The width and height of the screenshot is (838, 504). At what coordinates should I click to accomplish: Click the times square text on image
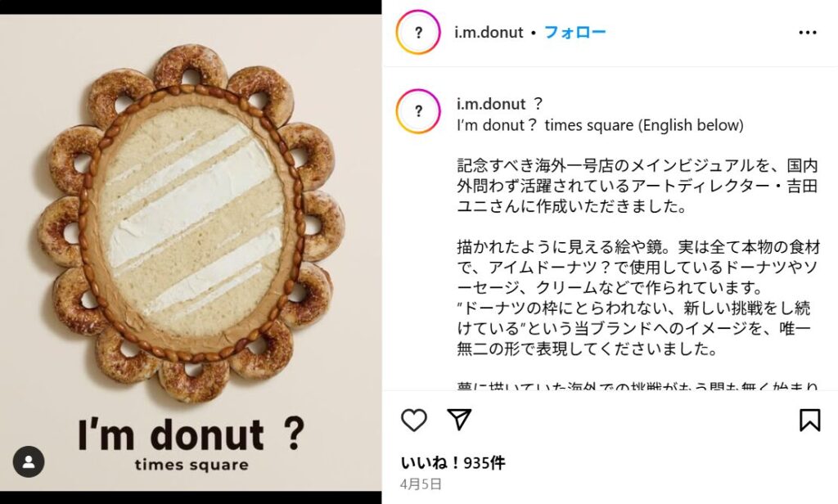(191, 465)
